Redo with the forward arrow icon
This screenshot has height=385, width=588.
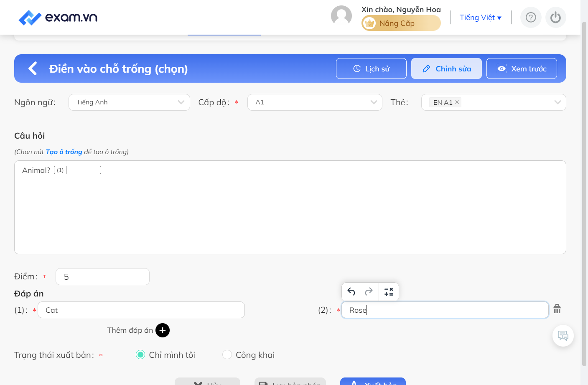369,291
